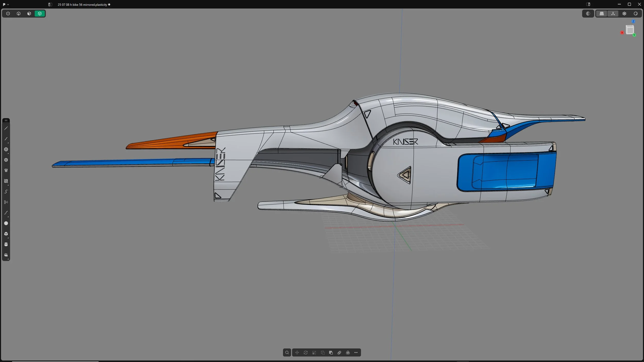644x362 pixels.
Task: Select the control-point curve tool
Action: click(x=6, y=192)
